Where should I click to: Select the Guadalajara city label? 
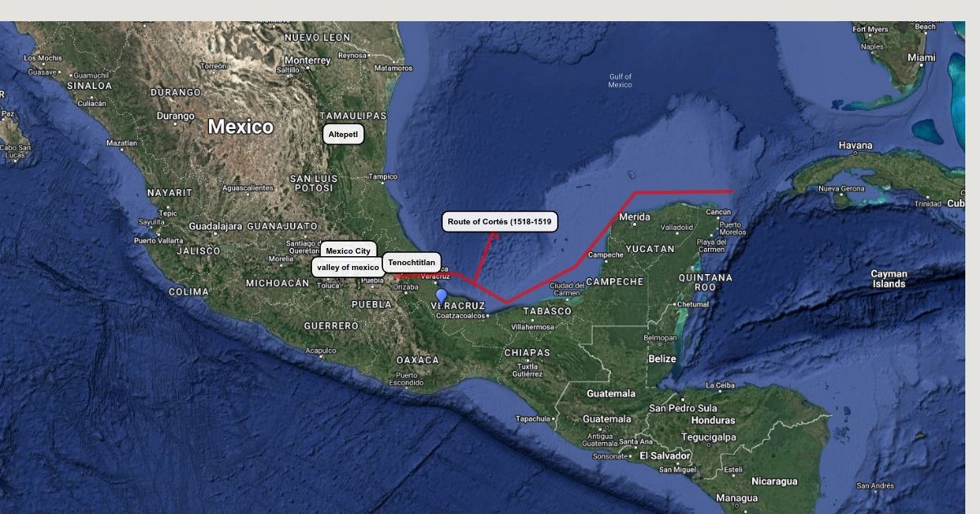216,226
